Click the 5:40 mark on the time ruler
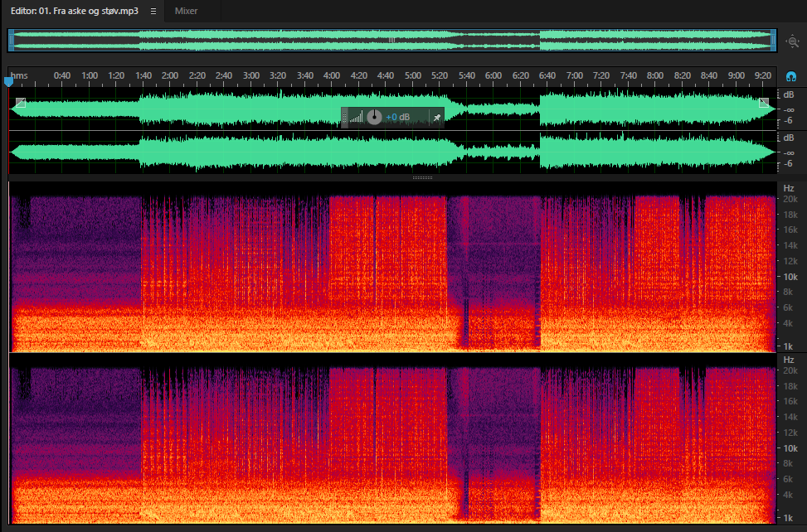The width and height of the screenshot is (807, 532). coord(466,75)
